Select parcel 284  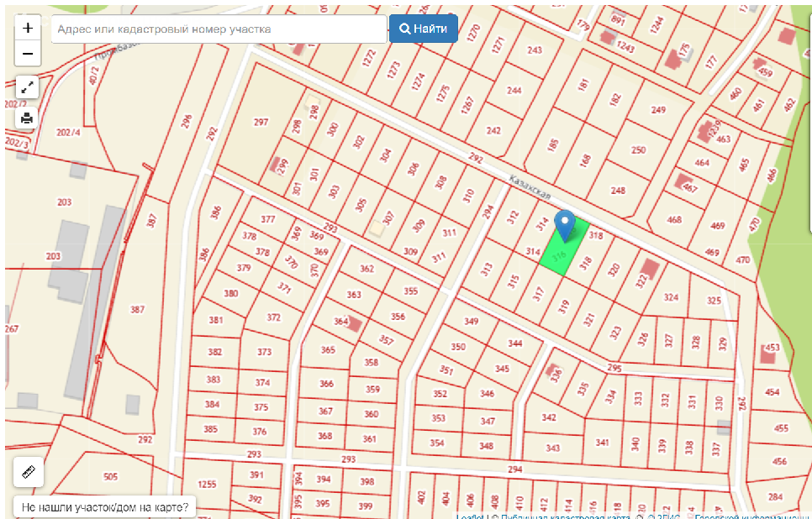(775, 497)
